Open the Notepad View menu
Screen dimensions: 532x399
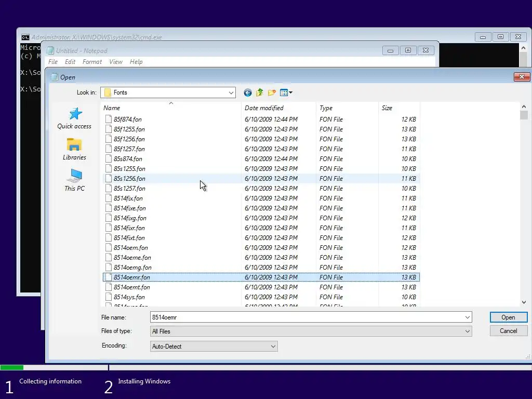tap(116, 62)
